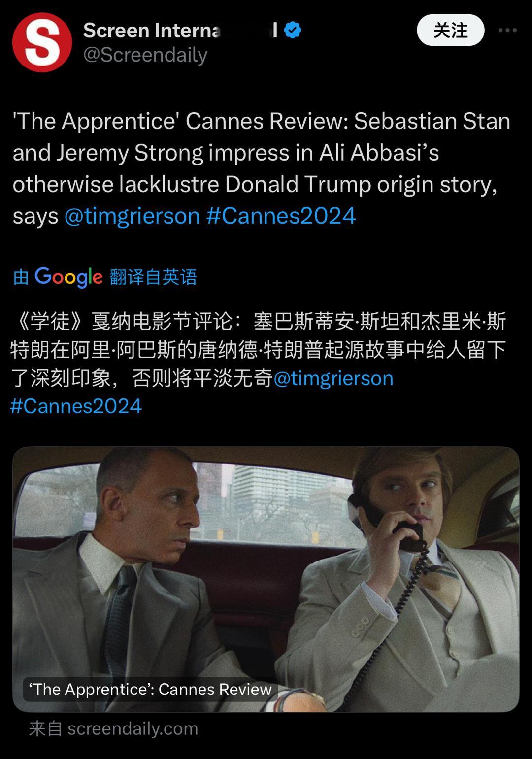
Task: Open The Apprentice review image card
Action: (266, 579)
